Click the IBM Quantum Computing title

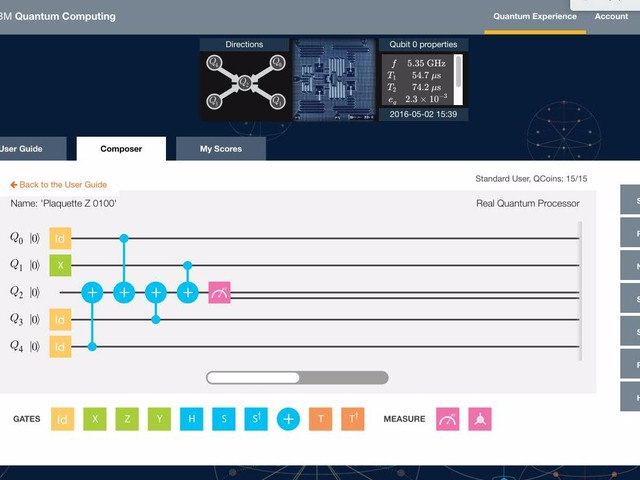tap(58, 16)
